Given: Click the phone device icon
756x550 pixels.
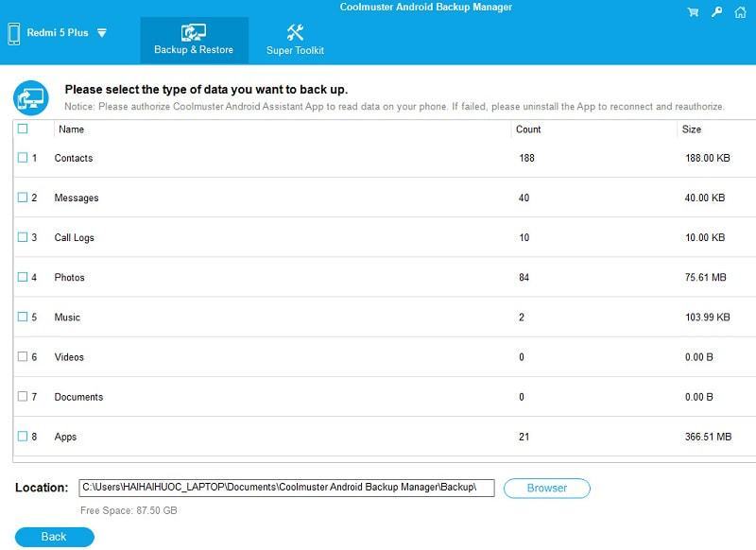Looking at the screenshot, I should pyautogui.click(x=14, y=33).
